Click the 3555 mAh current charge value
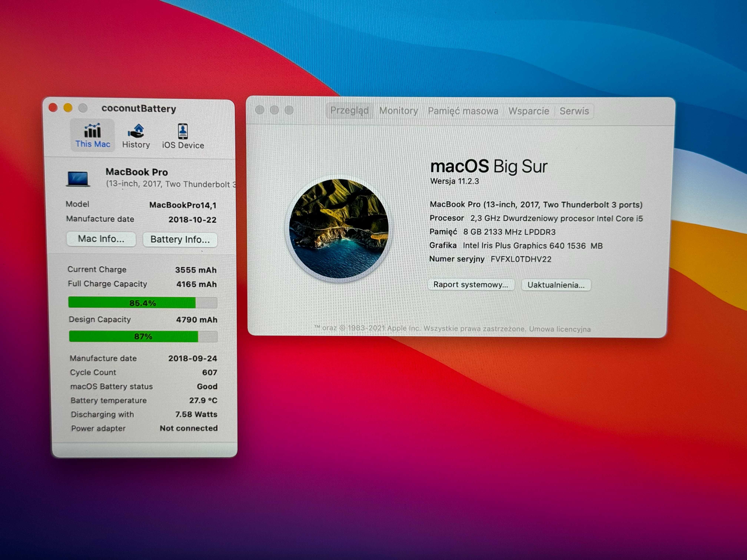This screenshot has height=560, width=747. click(195, 270)
